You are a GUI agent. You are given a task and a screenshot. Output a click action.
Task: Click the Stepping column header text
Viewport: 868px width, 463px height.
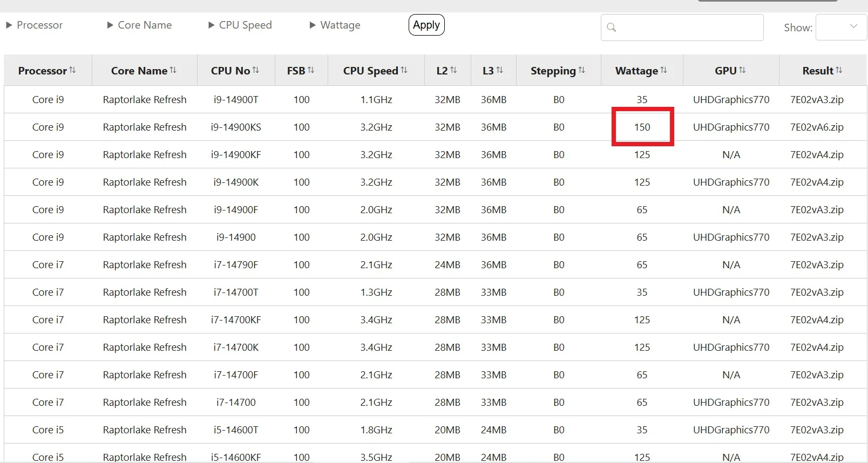click(x=553, y=71)
